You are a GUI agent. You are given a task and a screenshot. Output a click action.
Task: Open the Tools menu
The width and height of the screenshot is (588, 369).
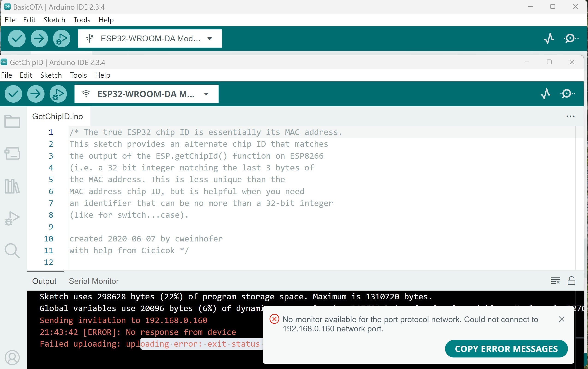(78, 75)
